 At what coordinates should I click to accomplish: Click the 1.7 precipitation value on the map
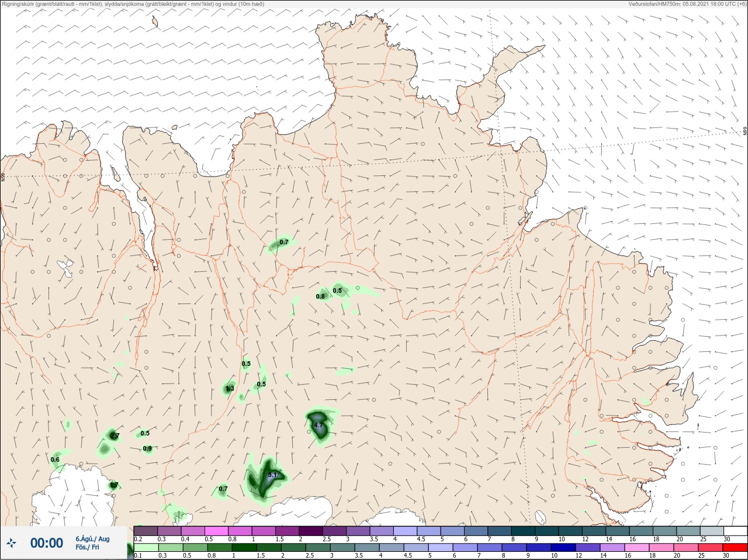coord(114,485)
